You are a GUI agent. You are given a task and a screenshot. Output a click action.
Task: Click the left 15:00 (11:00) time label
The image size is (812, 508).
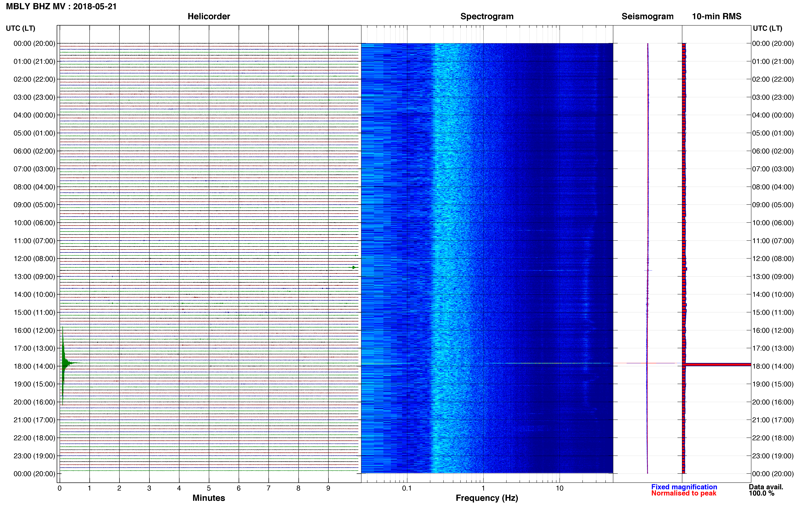coord(34,312)
